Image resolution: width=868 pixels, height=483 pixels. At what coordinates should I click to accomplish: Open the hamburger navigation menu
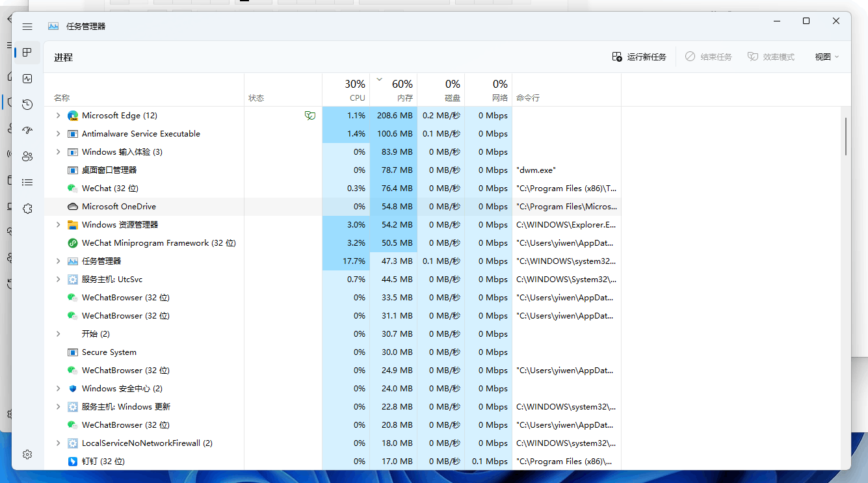tap(27, 27)
